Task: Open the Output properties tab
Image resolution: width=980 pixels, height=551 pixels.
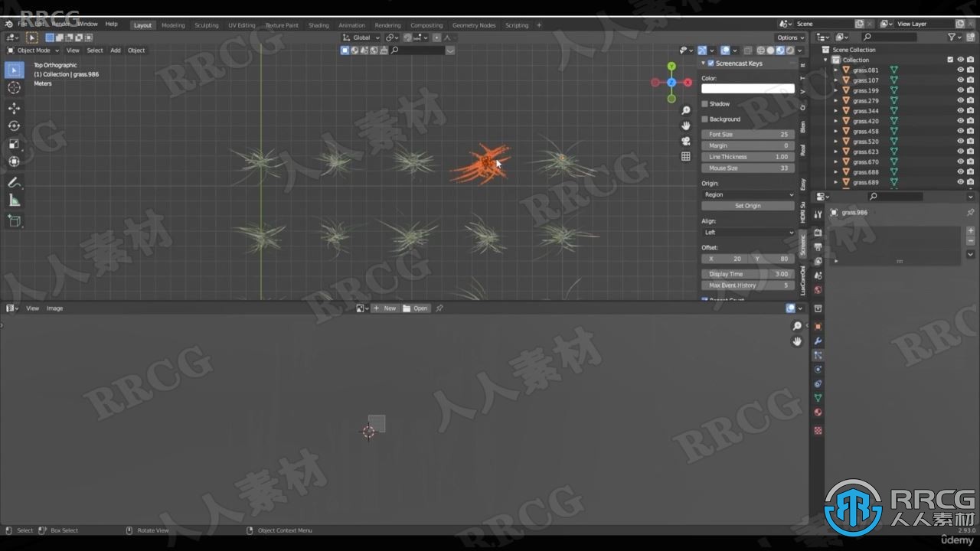Action: click(818, 246)
